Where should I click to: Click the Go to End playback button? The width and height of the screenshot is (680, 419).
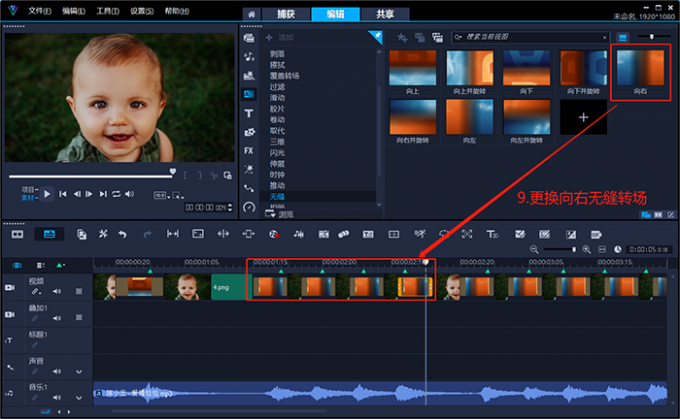(103, 194)
